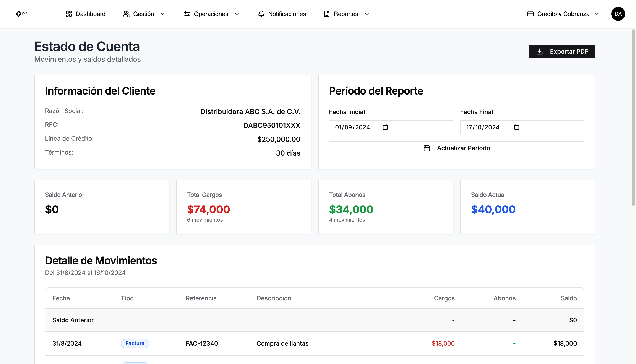Viewport: 636px width, 364px height.
Task: Click the Referencia column header
Action: click(201, 298)
